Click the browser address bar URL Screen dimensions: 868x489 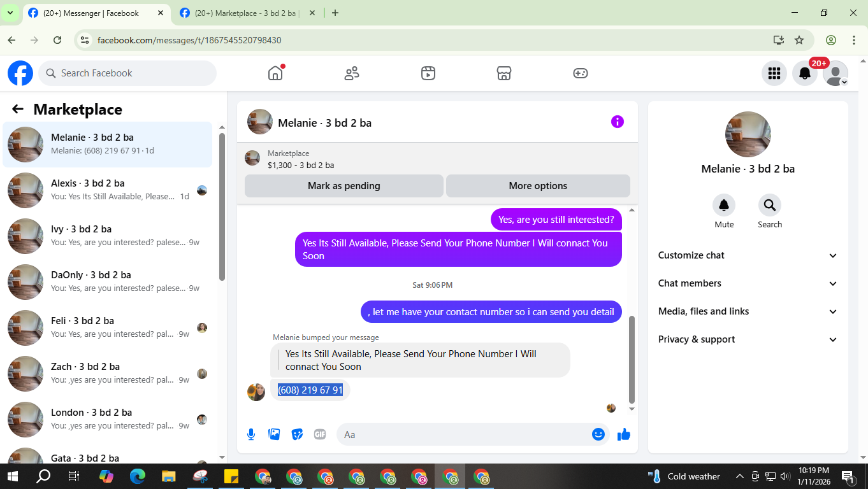pyautogui.click(x=189, y=40)
